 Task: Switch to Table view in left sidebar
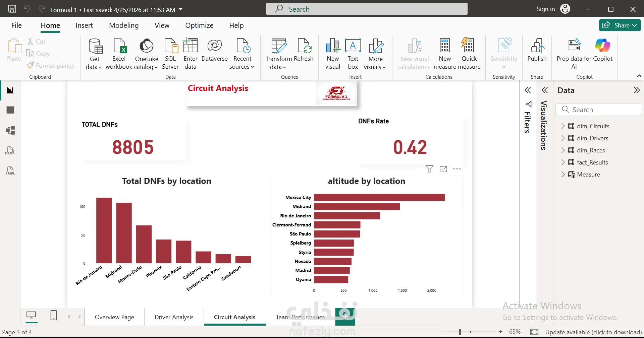pyautogui.click(x=10, y=110)
